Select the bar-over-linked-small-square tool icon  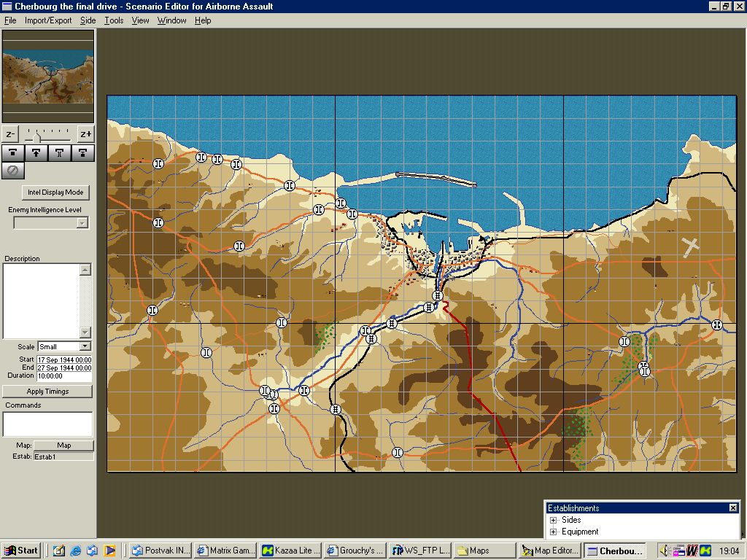point(83,153)
